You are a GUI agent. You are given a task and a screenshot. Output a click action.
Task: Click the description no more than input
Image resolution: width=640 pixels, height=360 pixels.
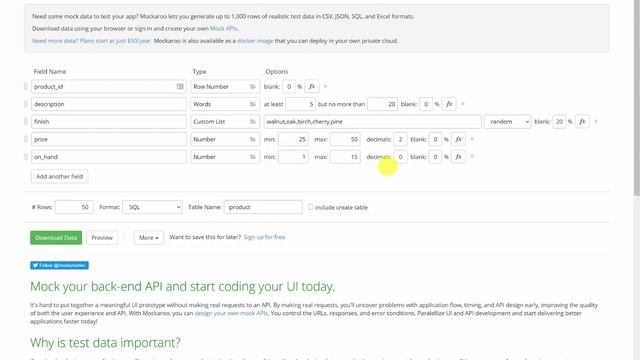tap(382, 104)
